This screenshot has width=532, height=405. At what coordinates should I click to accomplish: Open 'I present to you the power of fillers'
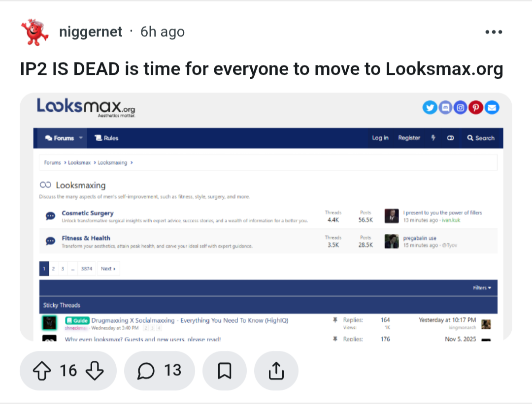(442, 213)
